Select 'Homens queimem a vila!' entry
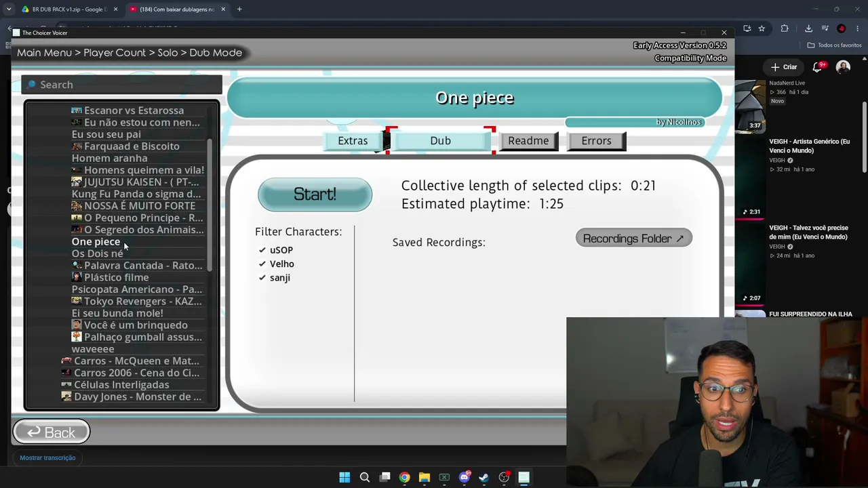The height and width of the screenshot is (488, 868). pos(138,170)
